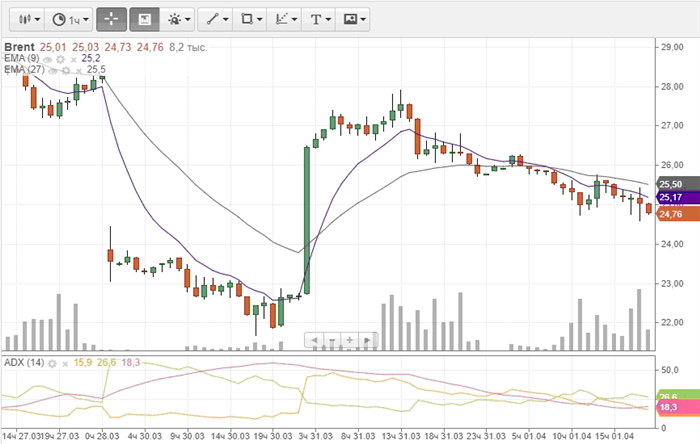Zoom in the chart with plus button
The height and width of the screenshot is (444, 700).
pos(350,340)
